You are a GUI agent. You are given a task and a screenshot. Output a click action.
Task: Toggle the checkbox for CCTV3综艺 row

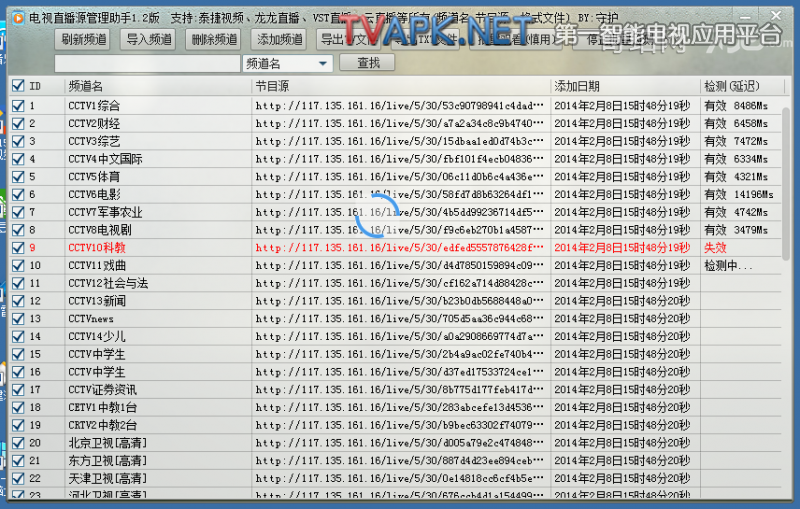[x=18, y=141]
